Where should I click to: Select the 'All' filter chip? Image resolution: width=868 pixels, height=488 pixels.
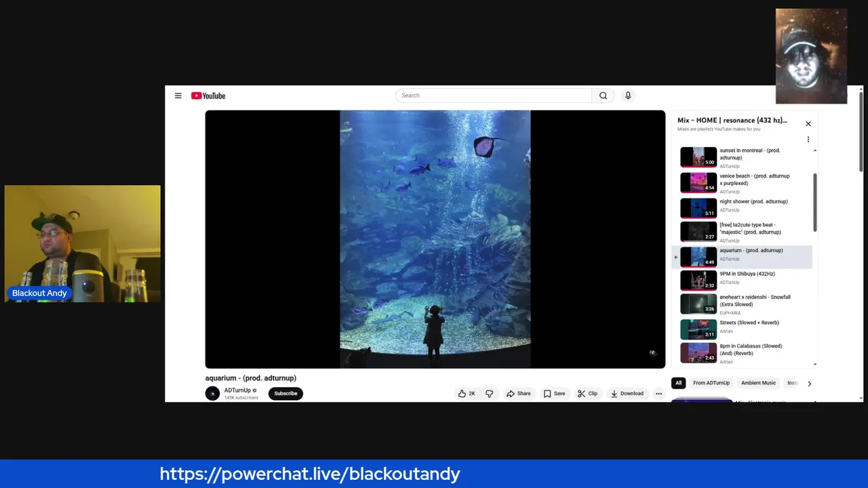coord(678,383)
